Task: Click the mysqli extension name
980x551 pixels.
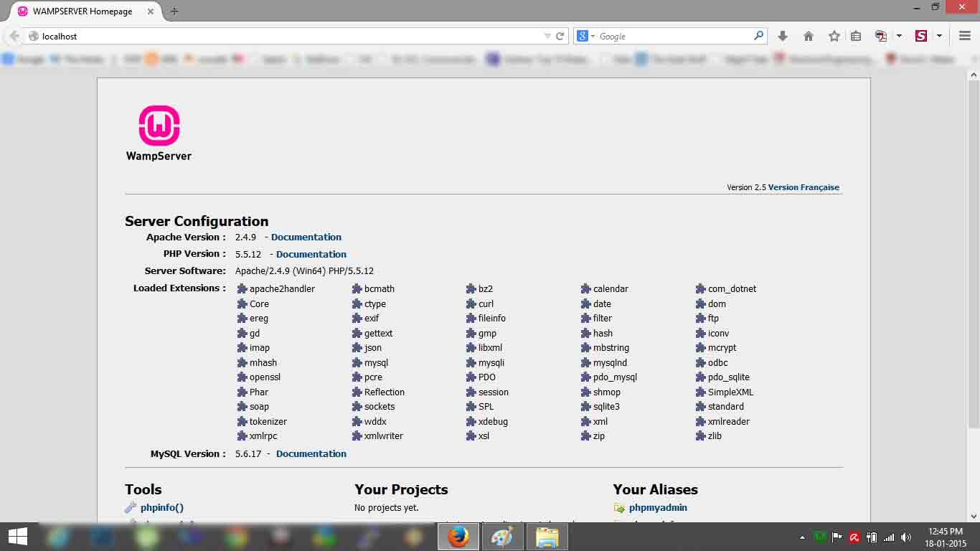Action: click(x=491, y=363)
